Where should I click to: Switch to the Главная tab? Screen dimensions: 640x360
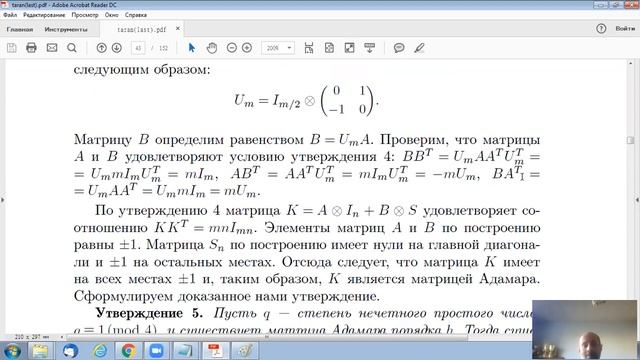pyautogui.click(x=20, y=29)
